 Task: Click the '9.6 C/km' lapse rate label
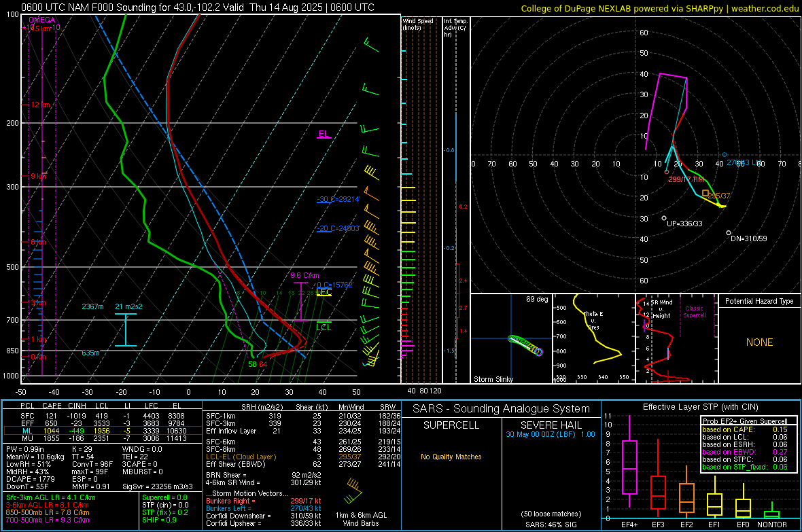coord(305,275)
